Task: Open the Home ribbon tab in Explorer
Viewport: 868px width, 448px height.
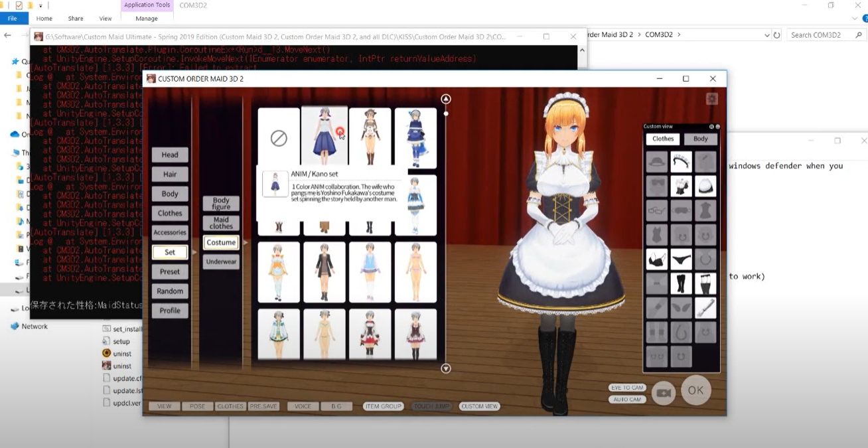Action: tap(44, 19)
